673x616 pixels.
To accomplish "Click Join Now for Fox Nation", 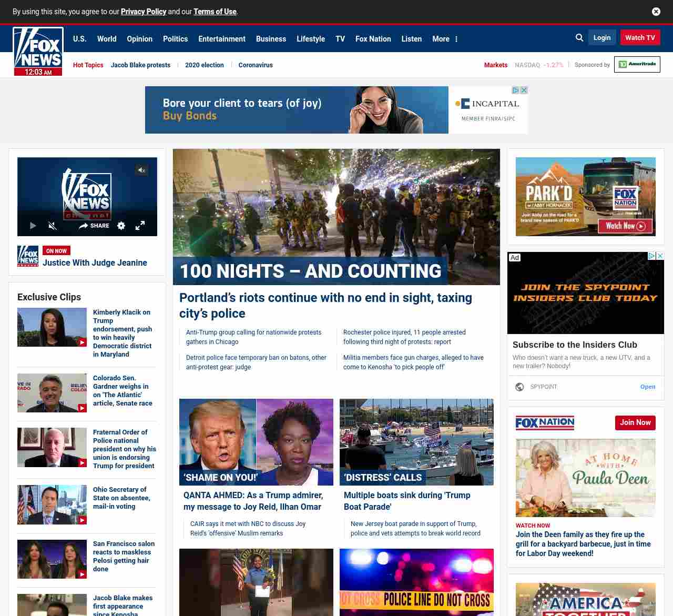I will click(635, 422).
